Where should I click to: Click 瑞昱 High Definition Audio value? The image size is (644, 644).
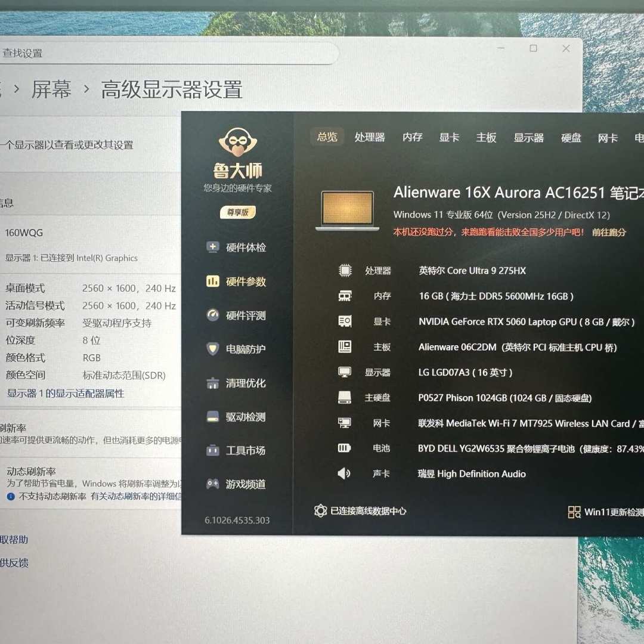click(472, 474)
